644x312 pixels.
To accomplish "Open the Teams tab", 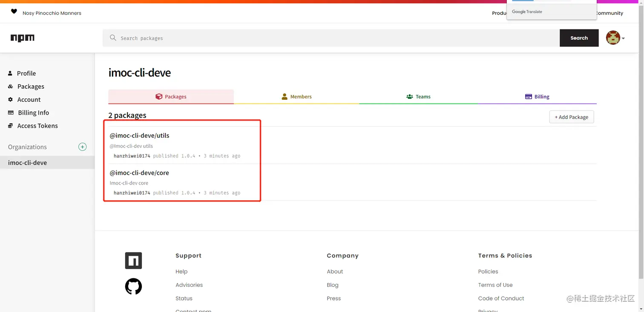I will pos(418,97).
